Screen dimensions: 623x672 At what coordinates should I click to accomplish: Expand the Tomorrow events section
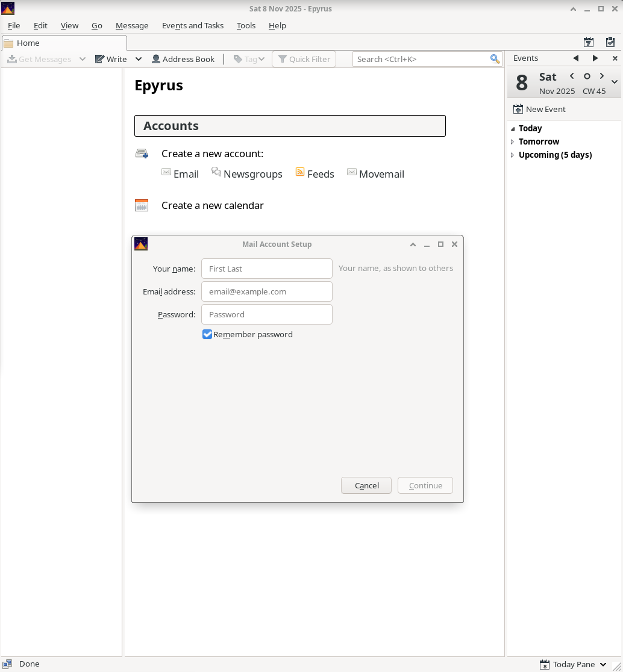[513, 142]
